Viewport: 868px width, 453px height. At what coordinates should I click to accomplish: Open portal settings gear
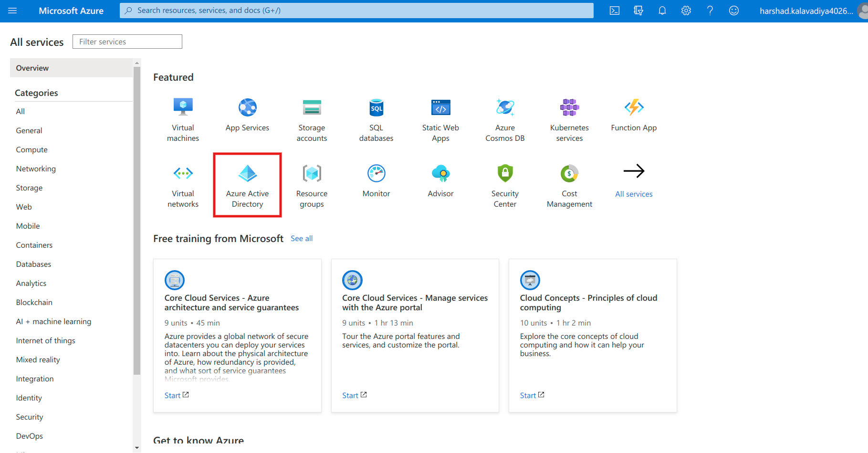click(x=686, y=11)
